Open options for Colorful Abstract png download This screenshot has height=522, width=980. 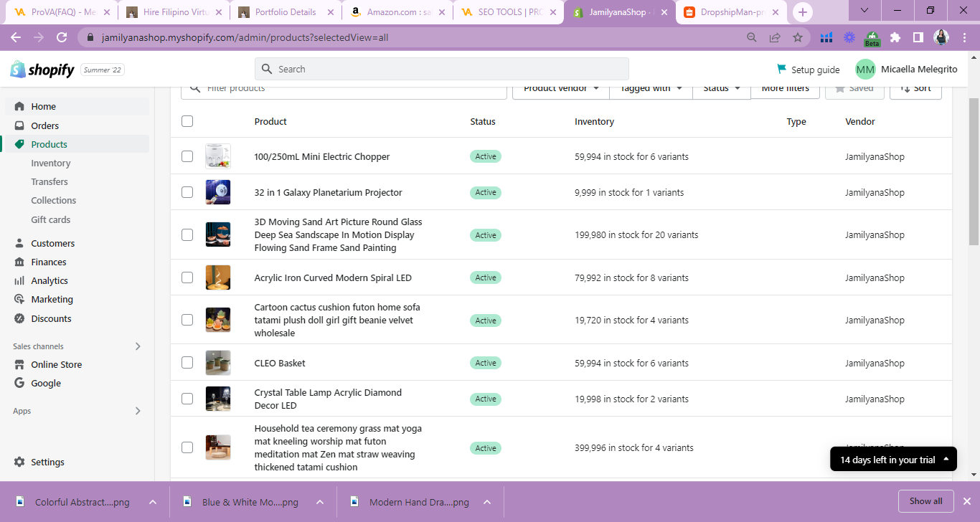tap(153, 502)
